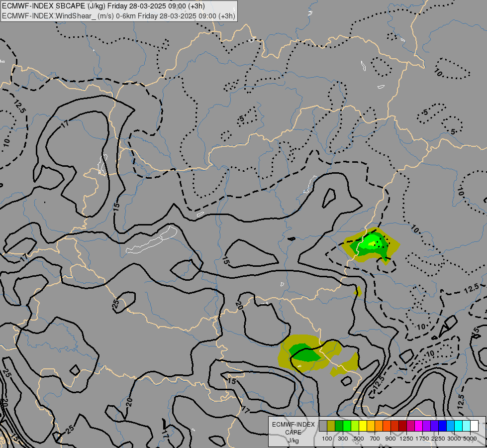Select the bright green CAPE legend swatch
The image size is (487, 448).
click(347, 426)
